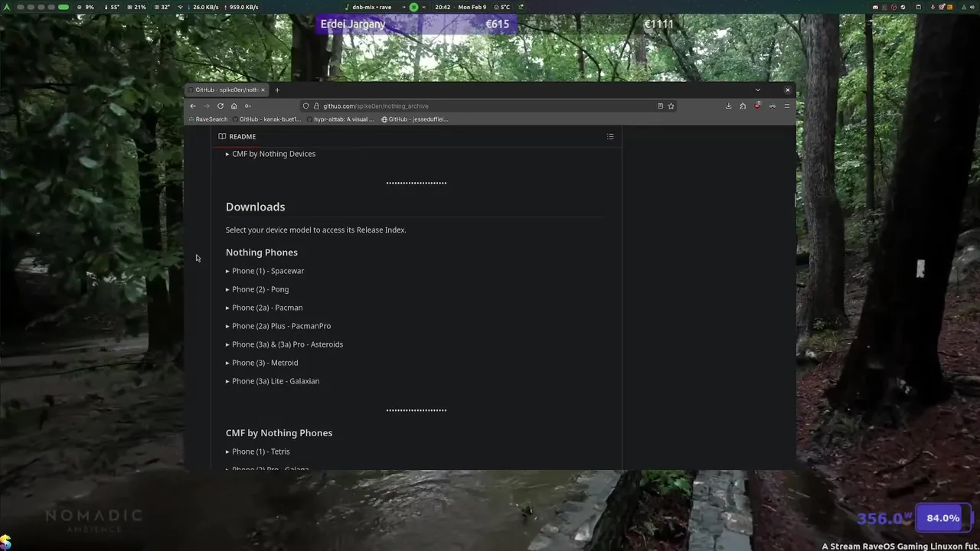Click the red extension icon in browser toolbar

pyautogui.click(x=757, y=106)
